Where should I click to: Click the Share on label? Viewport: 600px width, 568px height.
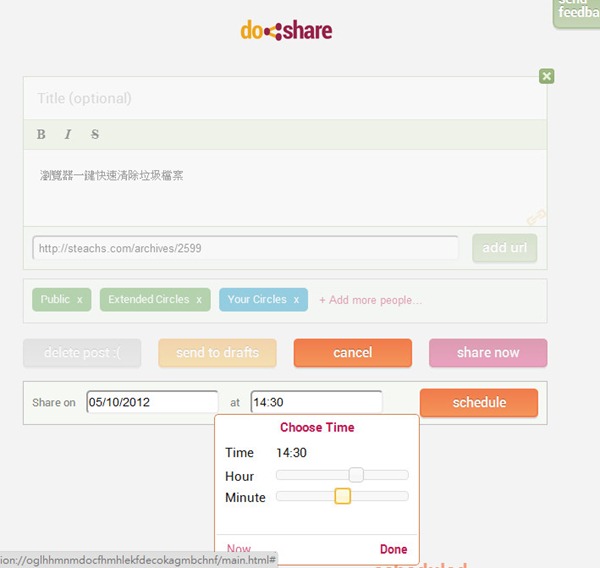[x=54, y=402]
